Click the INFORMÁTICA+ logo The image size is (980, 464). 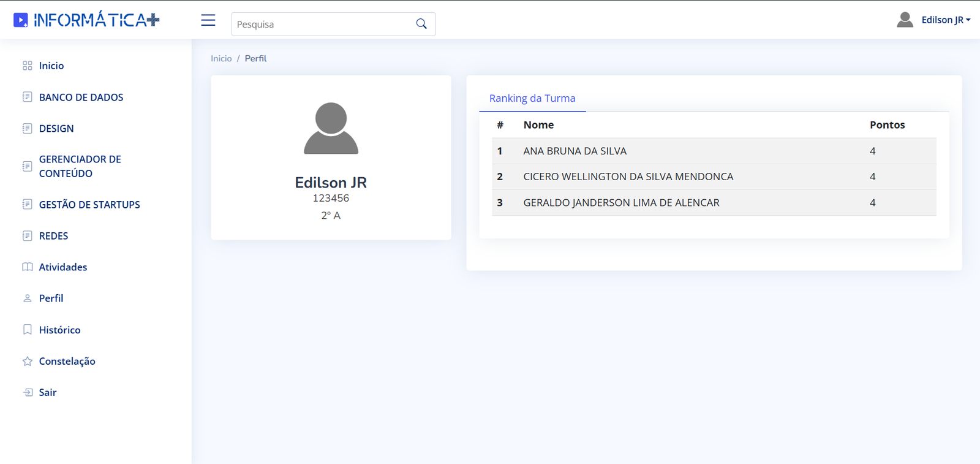tap(86, 20)
